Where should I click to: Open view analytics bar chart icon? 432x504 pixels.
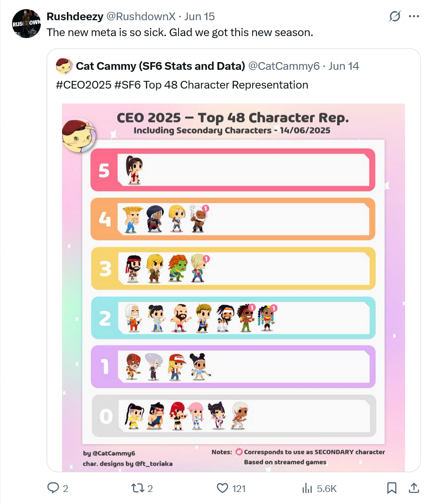point(307,488)
